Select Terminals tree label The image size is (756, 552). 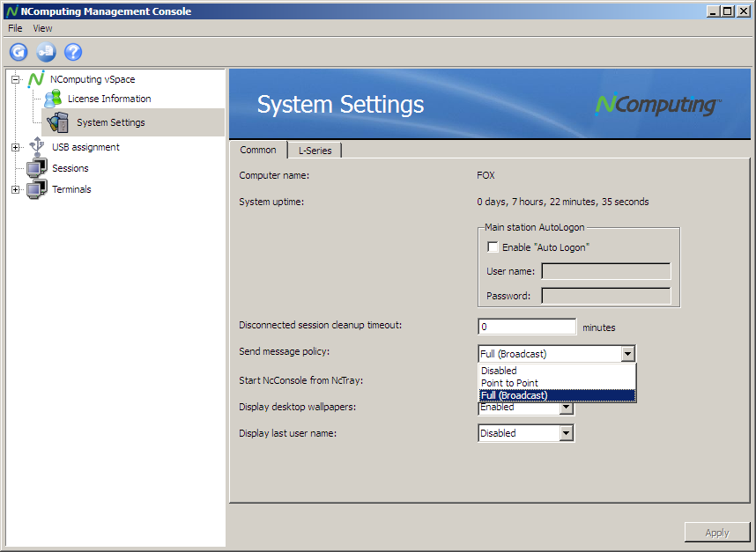(x=71, y=189)
